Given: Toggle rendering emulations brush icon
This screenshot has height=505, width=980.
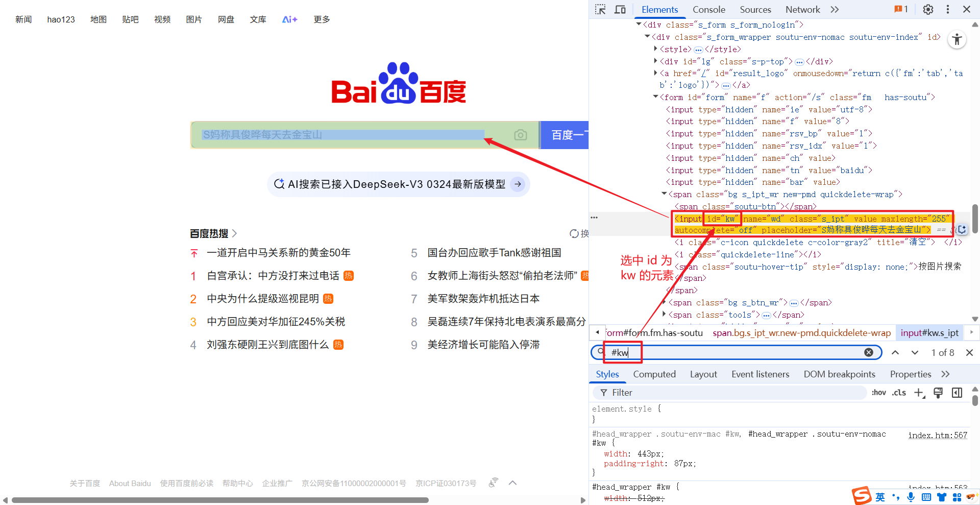Looking at the screenshot, I should [938, 392].
